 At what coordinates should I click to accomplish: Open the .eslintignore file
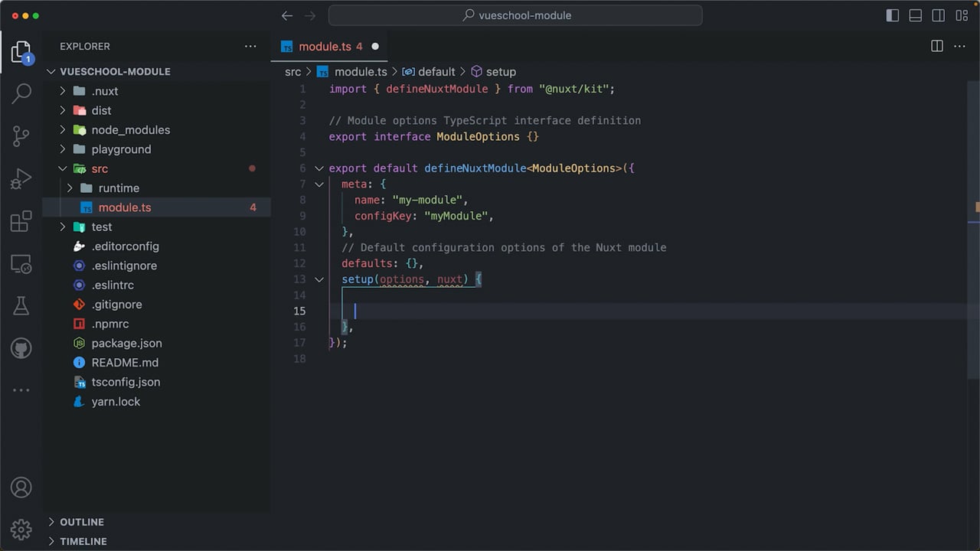click(x=156, y=266)
